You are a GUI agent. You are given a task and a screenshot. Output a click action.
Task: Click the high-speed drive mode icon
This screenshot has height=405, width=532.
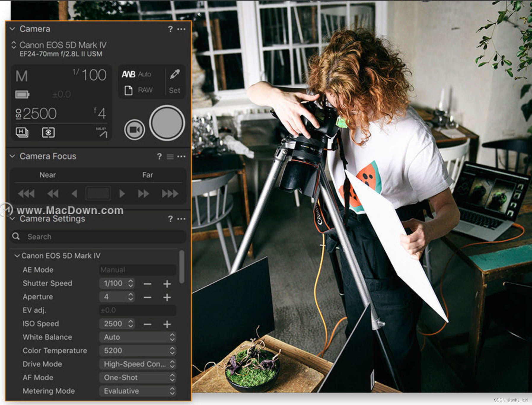(x=22, y=132)
